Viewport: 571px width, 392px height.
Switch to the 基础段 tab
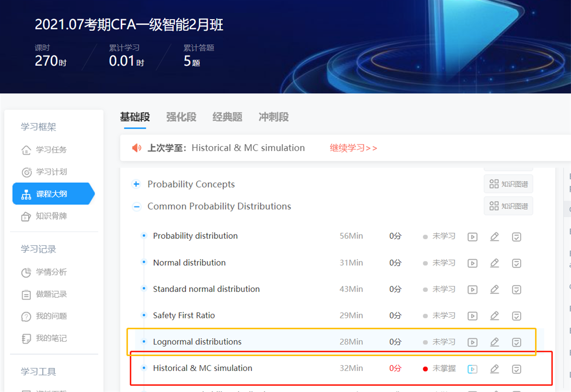click(x=135, y=117)
